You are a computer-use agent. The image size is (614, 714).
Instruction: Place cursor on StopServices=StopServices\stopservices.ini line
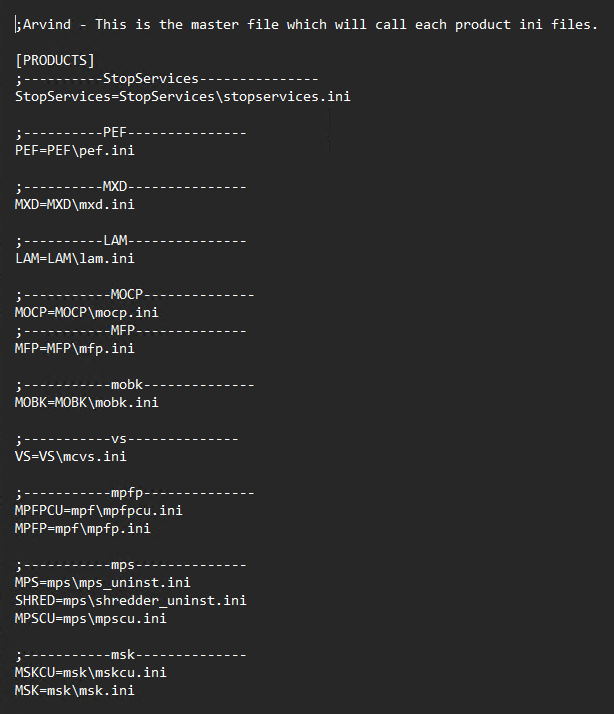(x=182, y=96)
